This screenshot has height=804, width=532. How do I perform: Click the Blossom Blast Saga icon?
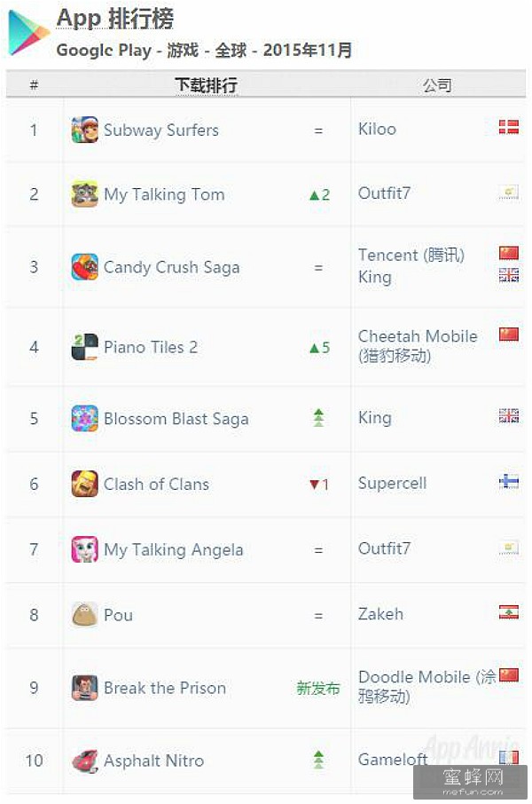coord(84,418)
